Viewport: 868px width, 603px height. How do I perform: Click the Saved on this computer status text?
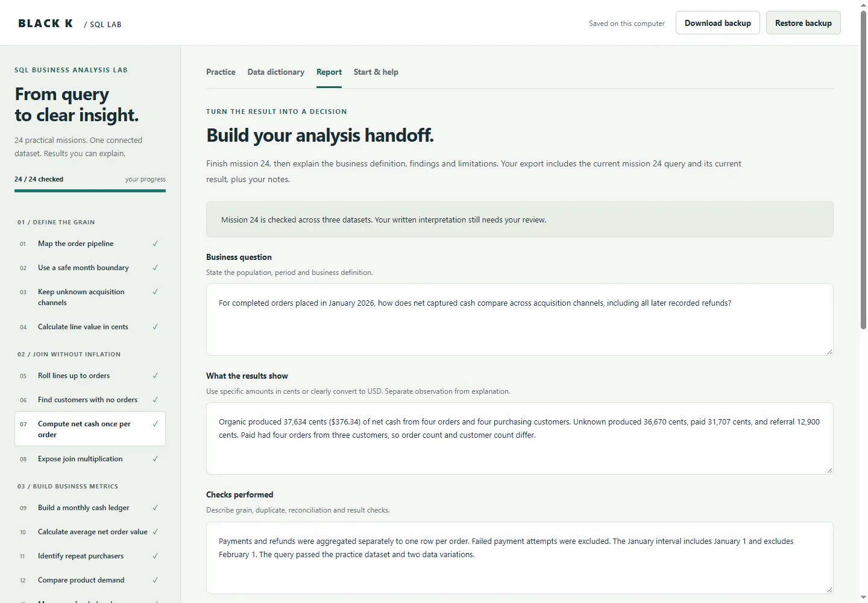[x=627, y=24]
